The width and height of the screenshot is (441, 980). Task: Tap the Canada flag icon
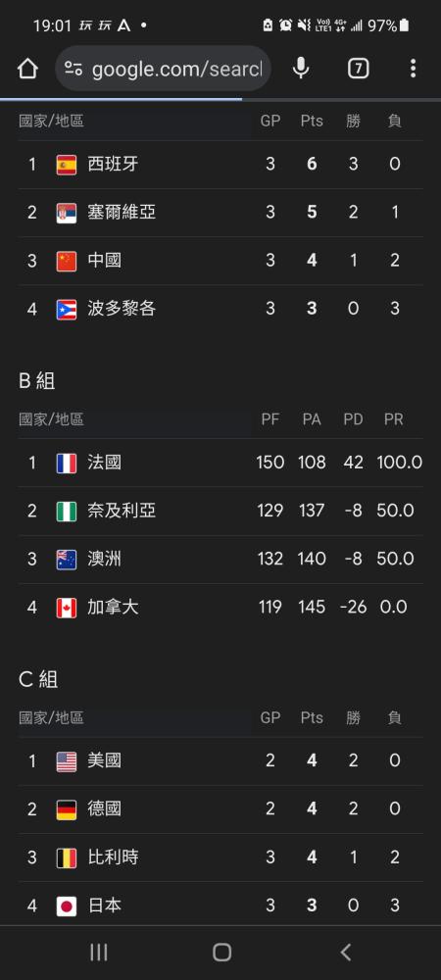67,608
